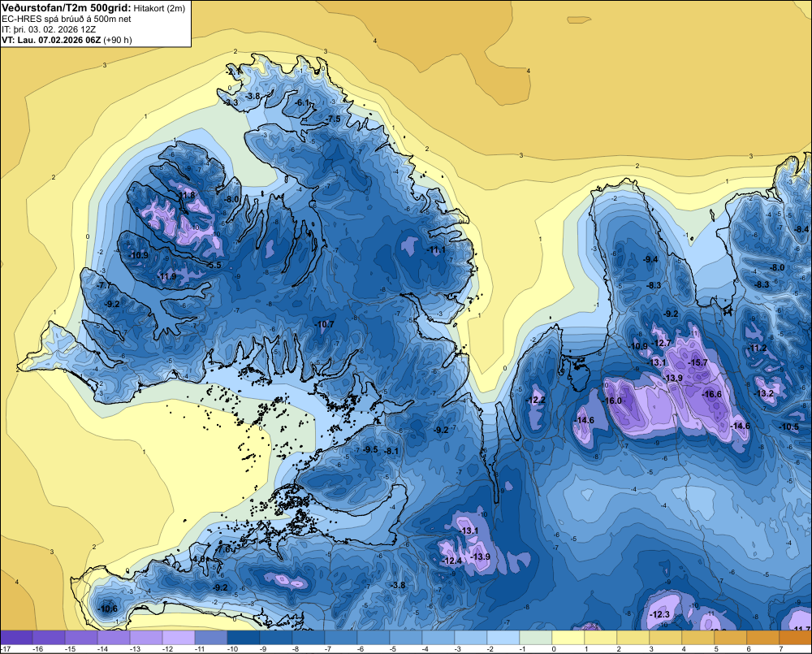The width and height of the screenshot is (812, 654).
Task: Click the -11.9 temperature label
Action: [166, 277]
